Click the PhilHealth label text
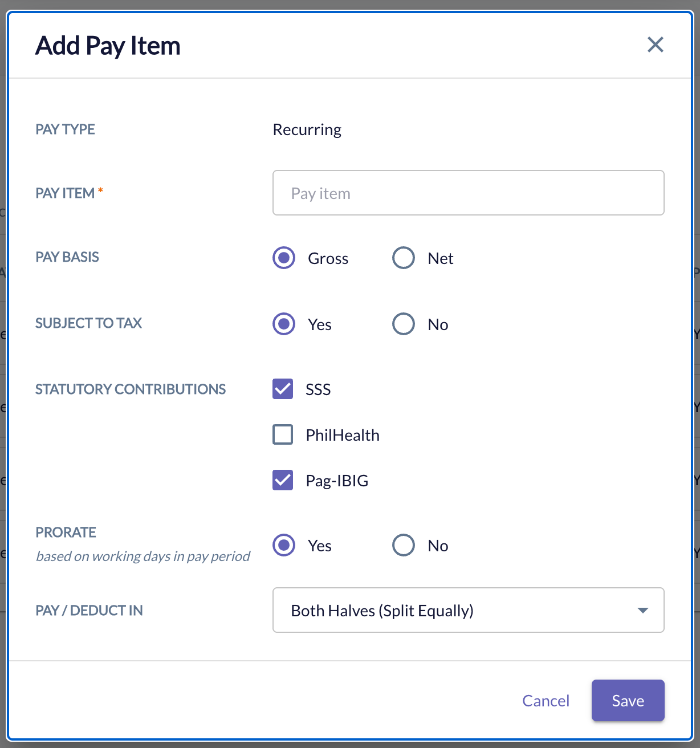700x748 pixels. [x=343, y=435]
